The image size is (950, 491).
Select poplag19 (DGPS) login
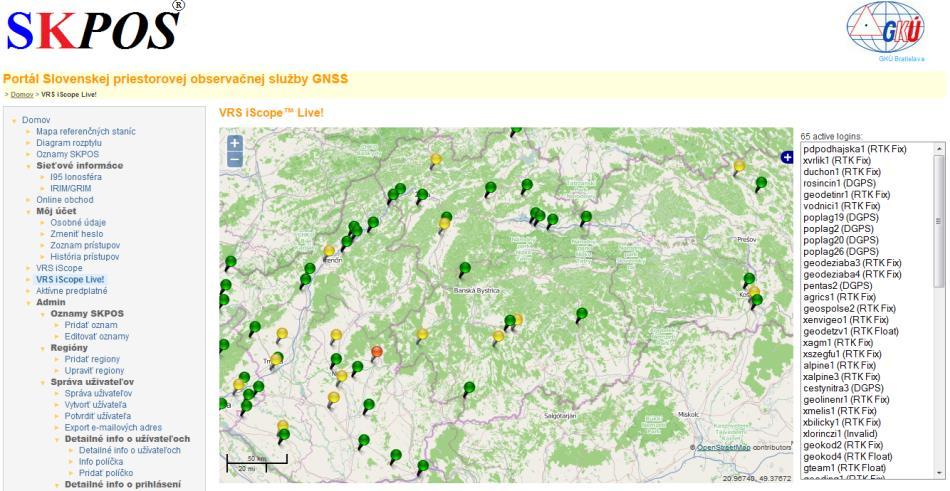pyautogui.click(x=840, y=218)
